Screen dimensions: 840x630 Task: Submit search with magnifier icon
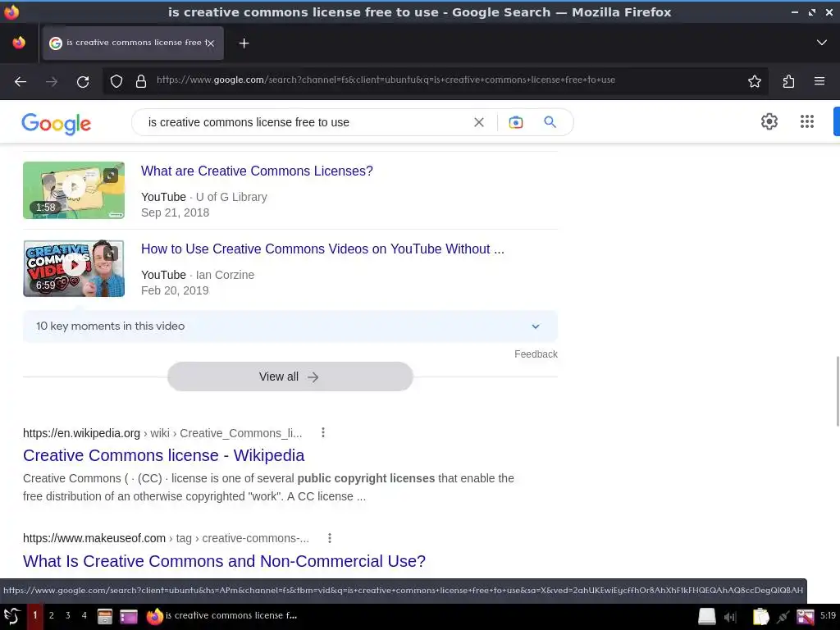pos(550,122)
